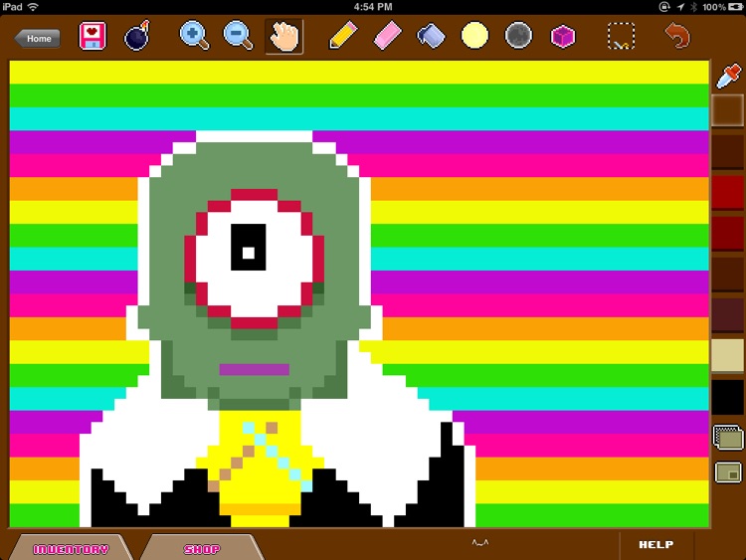This screenshot has width=746, height=560.
Task: Select the paint bucket fill tool
Action: [x=431, y=36]
